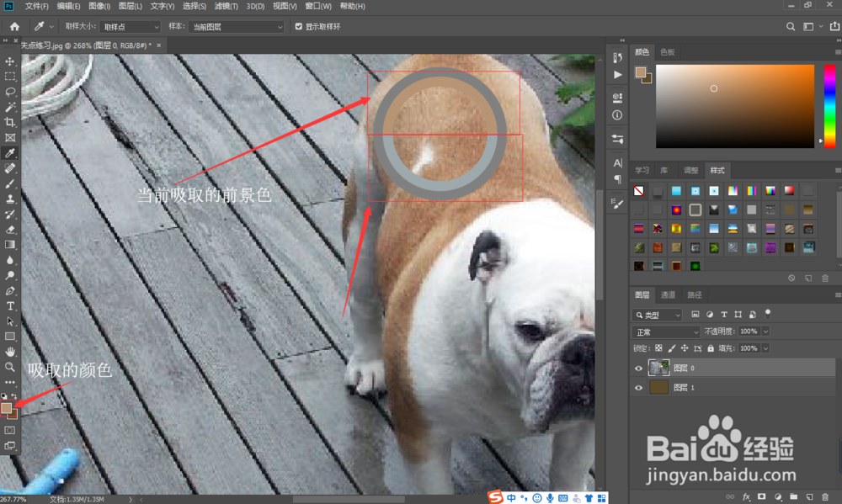This screenshot has height=504, width=842.
Task: Open the 样本 当前图层 dropdown
Action: tap(237, 27)
